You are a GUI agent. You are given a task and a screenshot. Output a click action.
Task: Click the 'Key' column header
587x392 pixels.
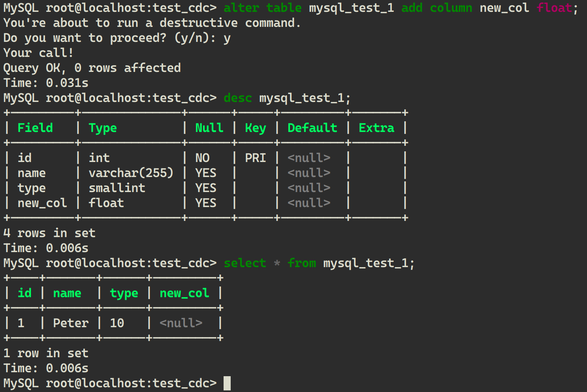256,128
